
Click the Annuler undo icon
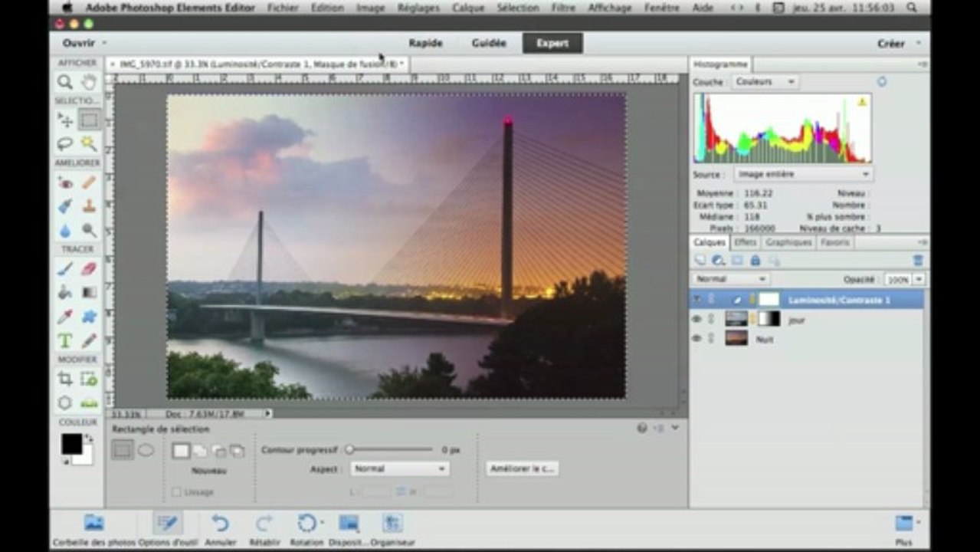[221, 523]
